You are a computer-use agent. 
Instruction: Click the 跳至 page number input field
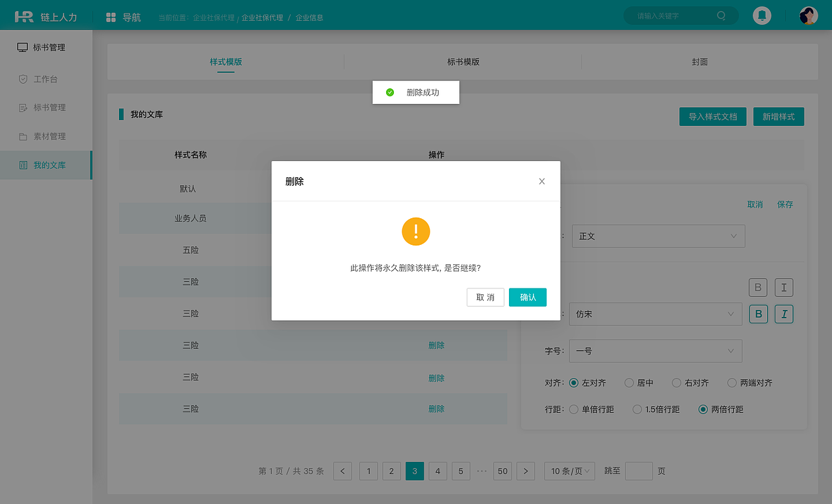pos(639,471)
